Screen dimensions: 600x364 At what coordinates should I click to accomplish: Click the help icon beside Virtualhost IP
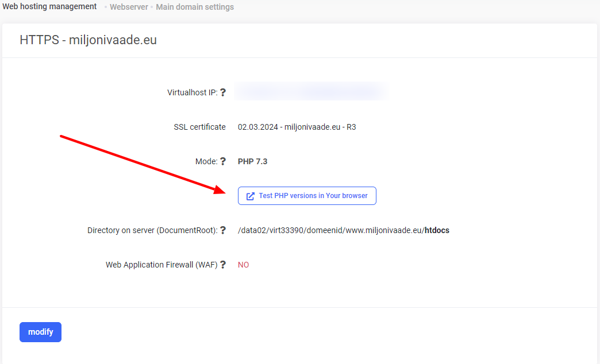click(223, 92)
